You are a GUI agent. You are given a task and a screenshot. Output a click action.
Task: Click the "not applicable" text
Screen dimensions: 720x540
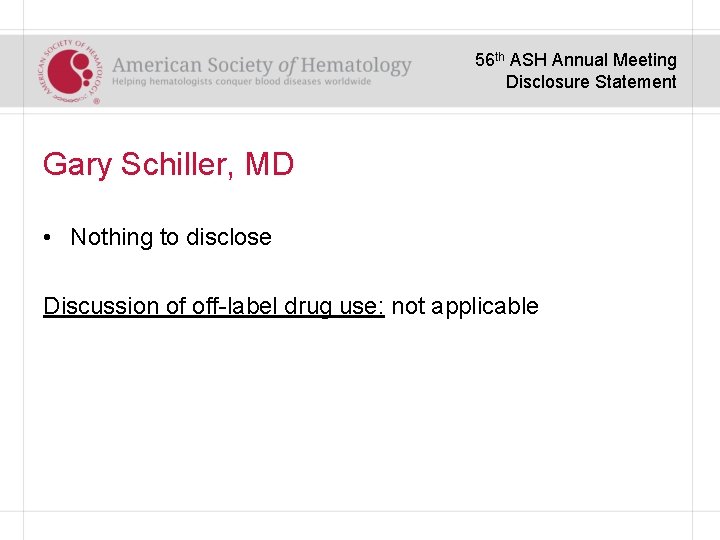pos(465,306)
